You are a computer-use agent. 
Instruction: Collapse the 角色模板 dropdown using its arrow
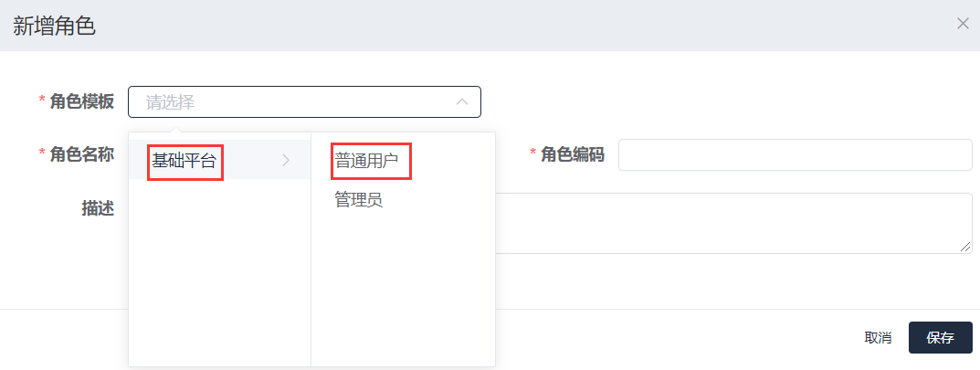pos(462,101)
